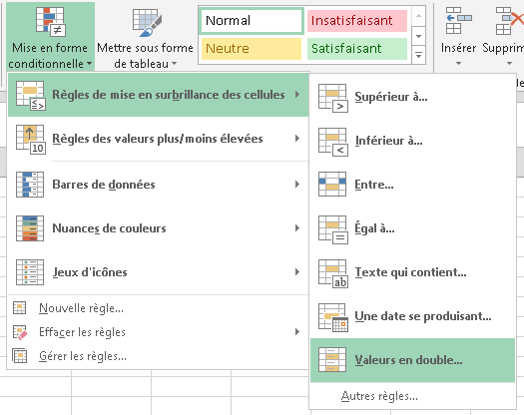Click Autres règles link
This screenshot has height=415, width=524.
[x=379, y=396]
